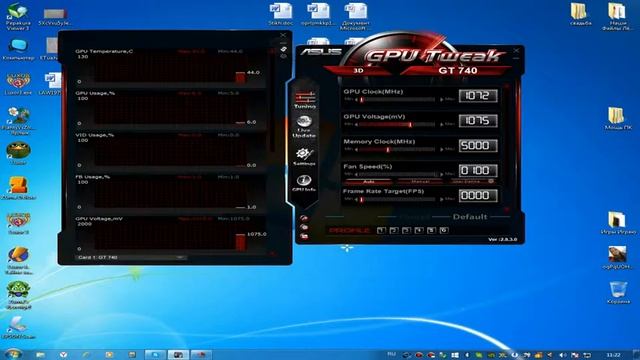Click the GPU Tweak taskbar button
This screenshot has height=360, width=640.
[201, 355]
